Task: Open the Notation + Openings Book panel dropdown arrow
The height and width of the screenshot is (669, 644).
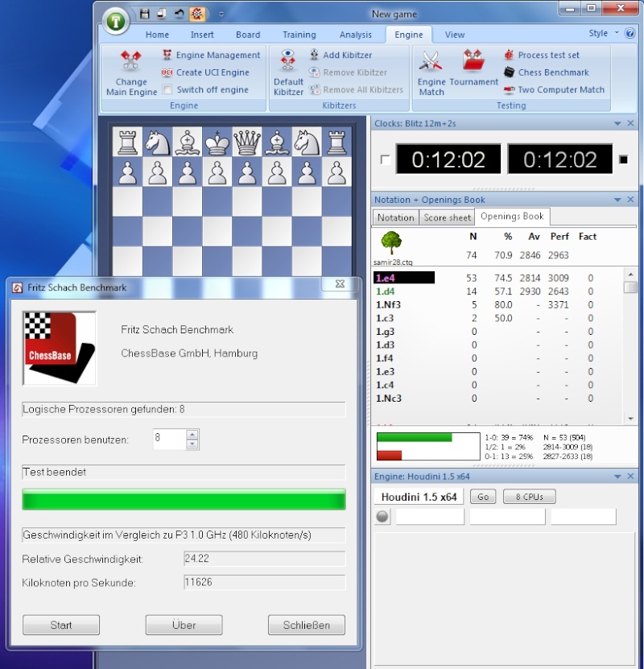Action: 617,200
